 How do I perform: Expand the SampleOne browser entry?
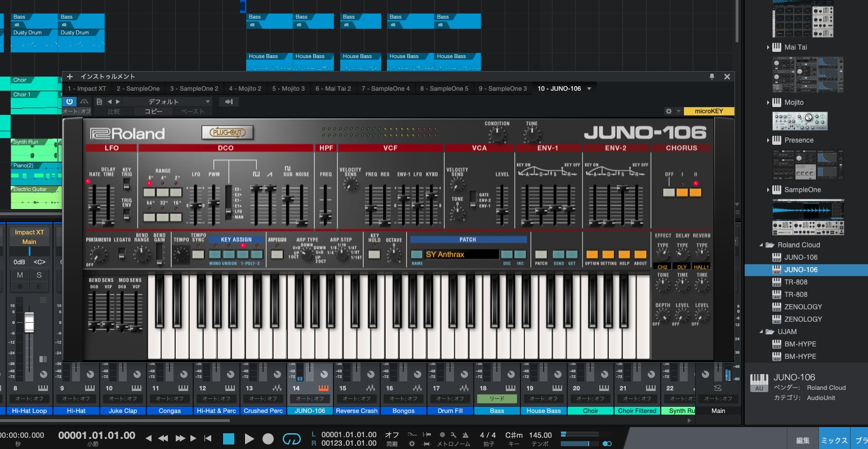pos(768,190)
